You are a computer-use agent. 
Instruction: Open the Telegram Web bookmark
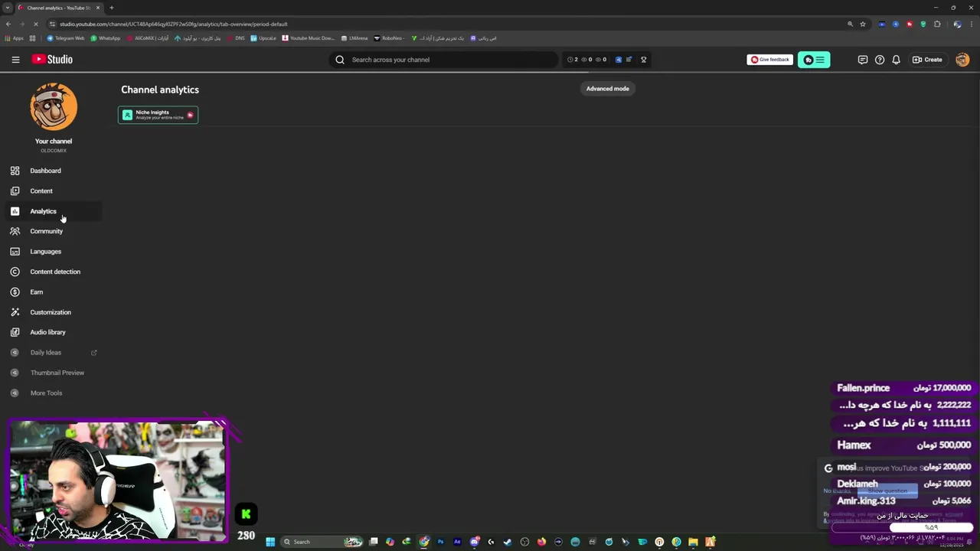tap(66, 38)
